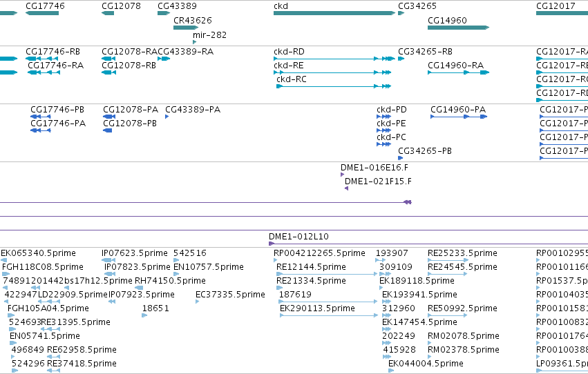Click the CG12078-RB transcript label
This screenshot has height=374, width=588.
(129, 66)
